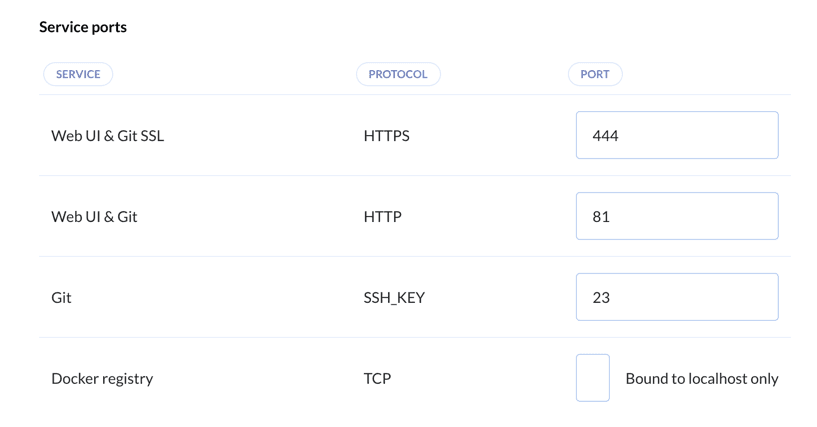Click the SERVICE column header pill
Screen dimensions: 817x427
[78, 74]
